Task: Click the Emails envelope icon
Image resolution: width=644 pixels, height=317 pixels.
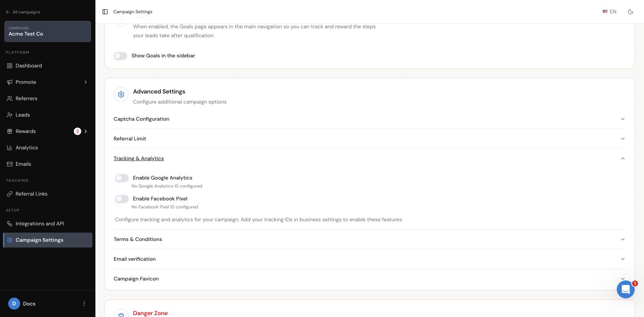Action: click(10, 164)
